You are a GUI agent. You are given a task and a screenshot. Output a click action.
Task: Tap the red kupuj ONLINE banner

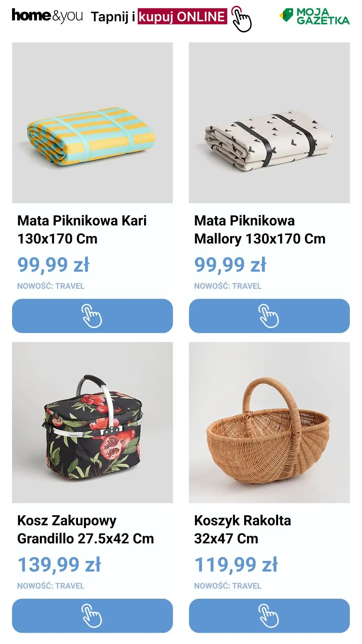(182, 17)
